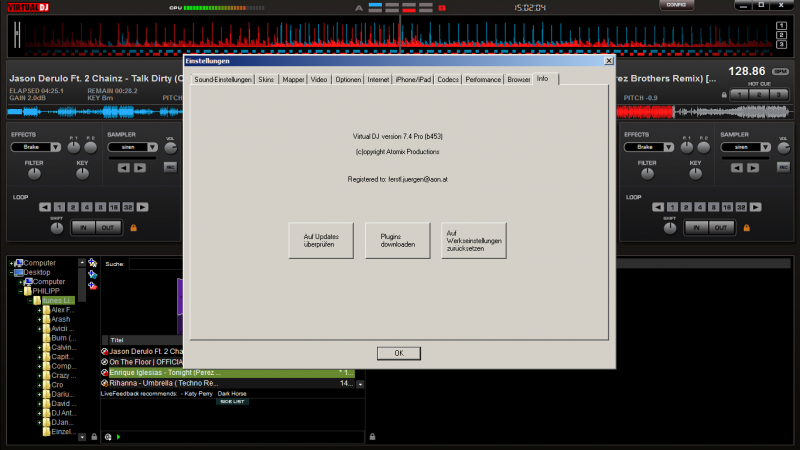
Task: Open the Optionen tab
Action: 348,80
